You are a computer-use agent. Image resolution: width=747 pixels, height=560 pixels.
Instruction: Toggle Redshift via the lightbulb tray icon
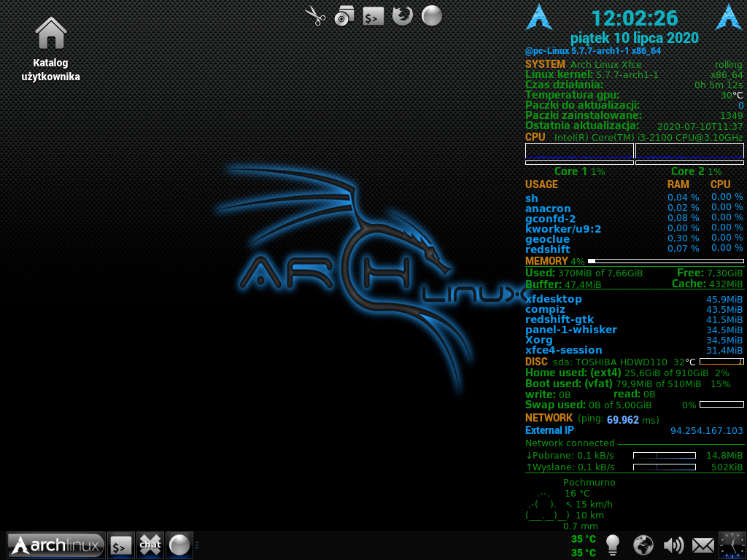tap(613, 545)
